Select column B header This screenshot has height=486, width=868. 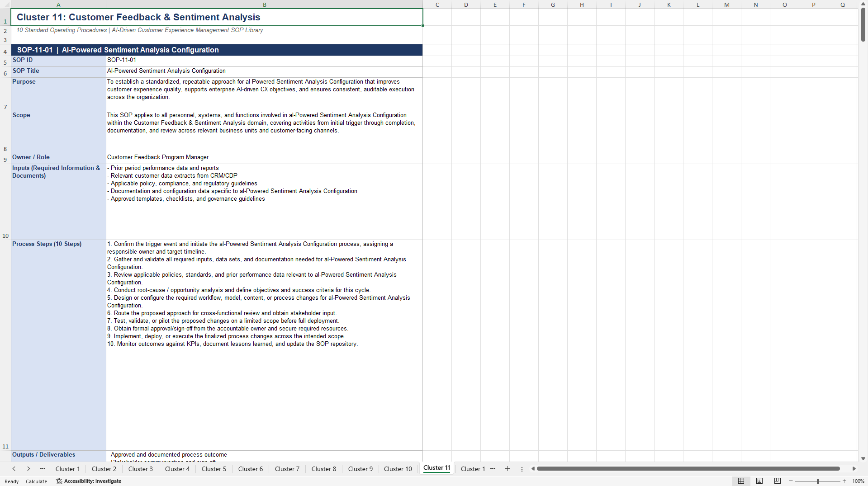[265, 5]
